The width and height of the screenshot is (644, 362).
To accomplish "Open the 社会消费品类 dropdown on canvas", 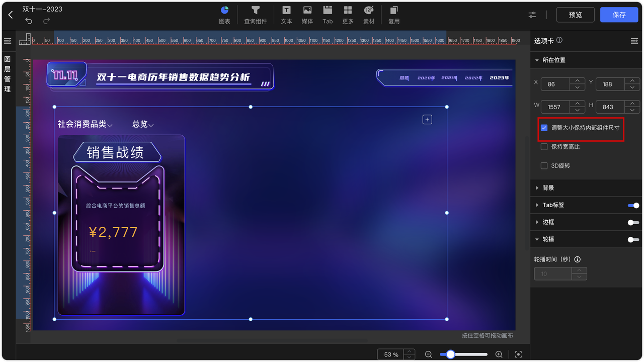I will 85,124.
